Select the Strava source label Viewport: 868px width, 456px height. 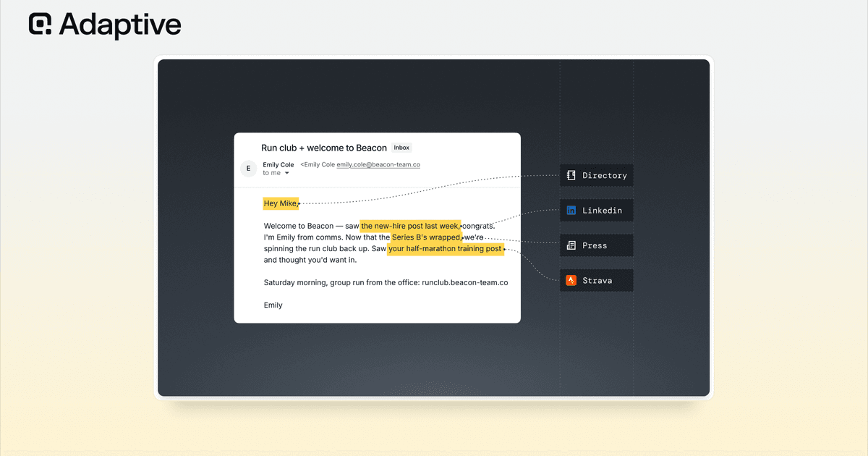597,280
